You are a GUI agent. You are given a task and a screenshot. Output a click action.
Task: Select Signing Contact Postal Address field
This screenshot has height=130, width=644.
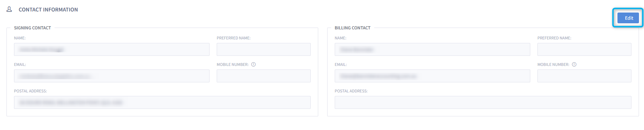click(x=162, y=102)
